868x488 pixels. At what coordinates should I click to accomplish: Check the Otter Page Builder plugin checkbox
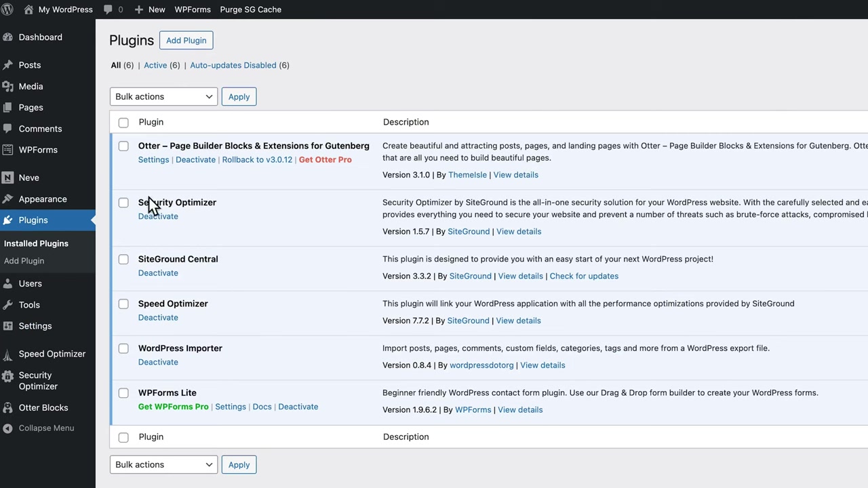[x=123, y=146]
